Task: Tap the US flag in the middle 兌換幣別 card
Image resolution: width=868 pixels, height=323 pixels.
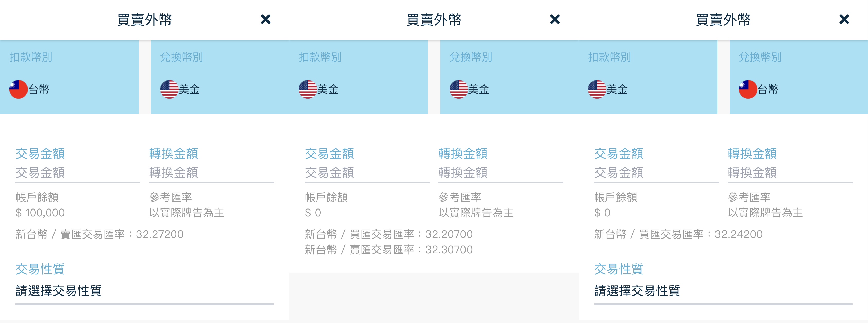Action: pos(459,89)
